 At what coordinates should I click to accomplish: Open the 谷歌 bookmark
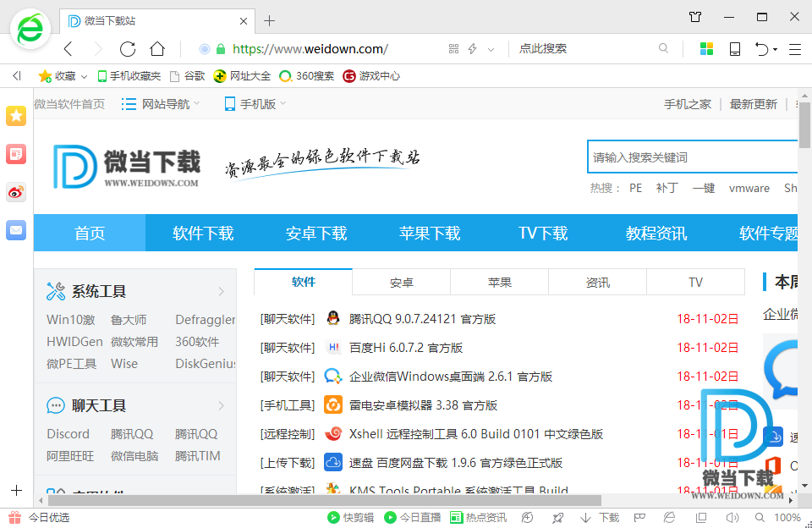(x=188, y=76)
